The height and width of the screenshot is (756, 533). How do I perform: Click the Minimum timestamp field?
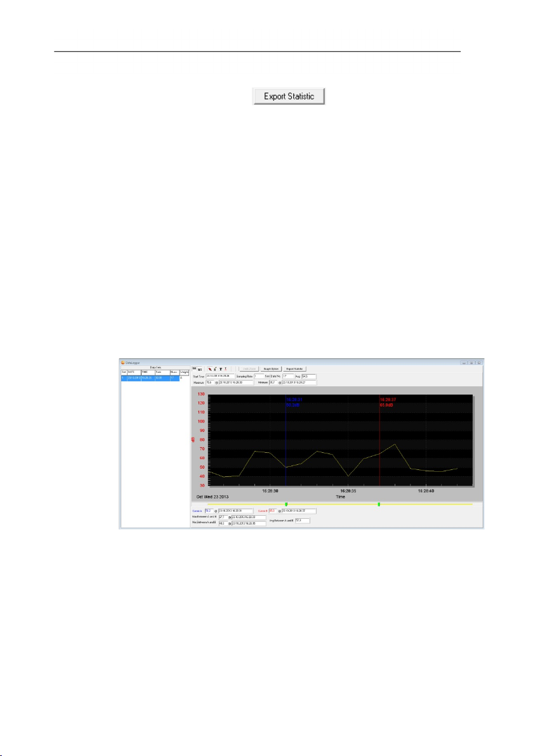299,382
